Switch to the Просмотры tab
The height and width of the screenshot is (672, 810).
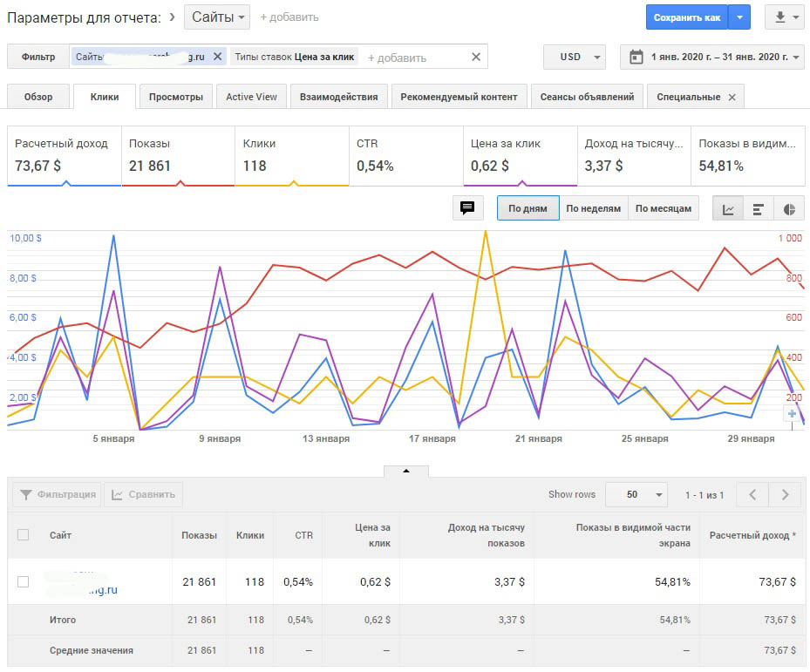(x=176, y=97)
